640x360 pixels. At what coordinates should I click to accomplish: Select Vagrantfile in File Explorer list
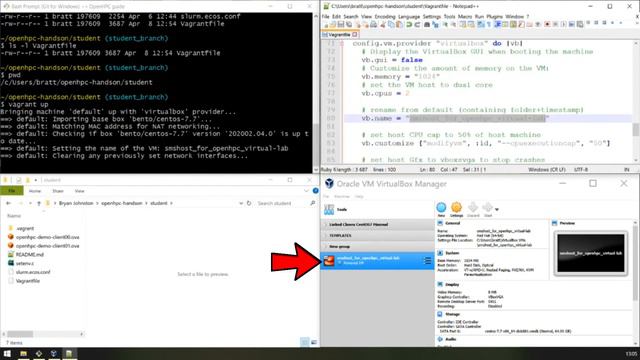(x=27, y=281)
